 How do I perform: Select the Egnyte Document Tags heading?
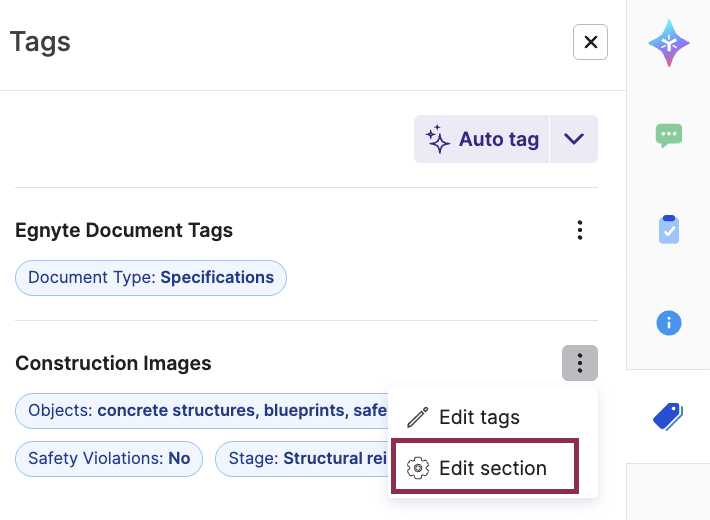[x=124, y=230]
